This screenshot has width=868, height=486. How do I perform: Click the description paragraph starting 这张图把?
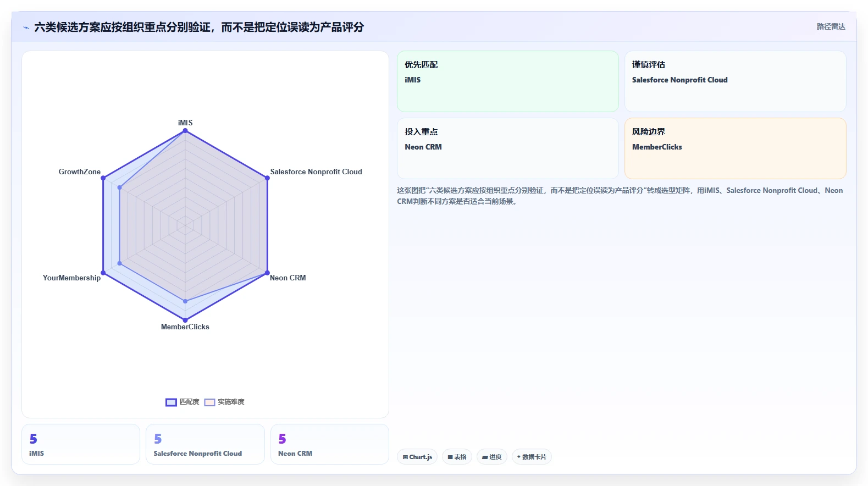tap(620, 196)
